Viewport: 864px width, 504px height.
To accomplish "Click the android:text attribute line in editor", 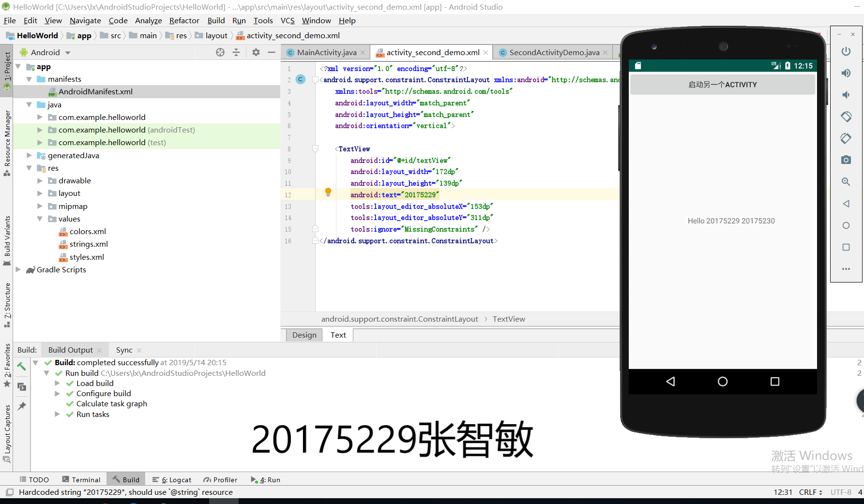I will (394, 195).
